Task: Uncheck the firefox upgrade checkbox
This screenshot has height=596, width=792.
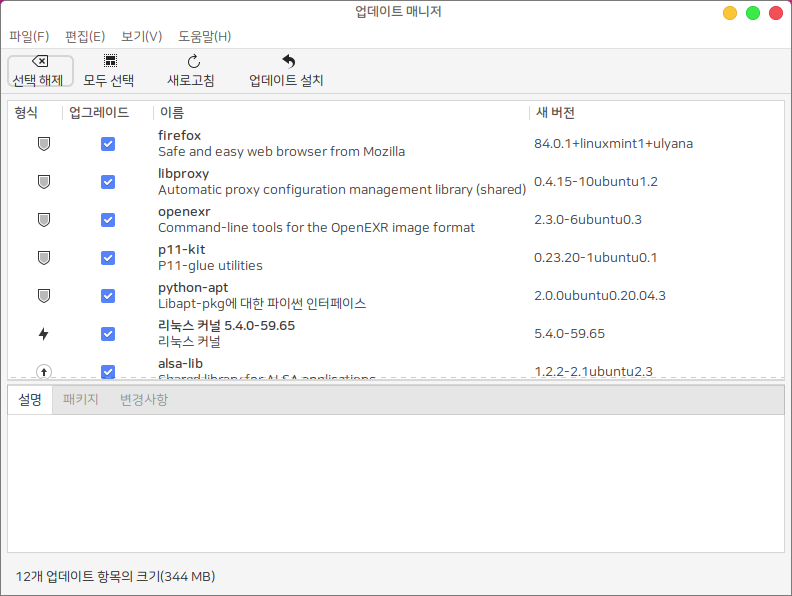Action: point(108,144)
